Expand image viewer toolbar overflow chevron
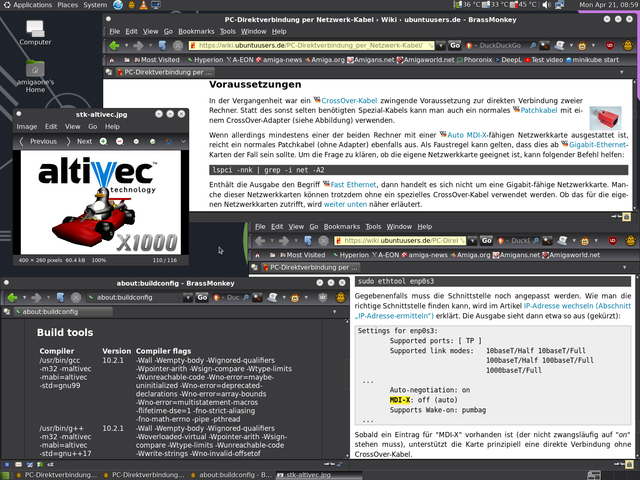Image resolution: width=640 pixels, height=480 pixels. 183,141
